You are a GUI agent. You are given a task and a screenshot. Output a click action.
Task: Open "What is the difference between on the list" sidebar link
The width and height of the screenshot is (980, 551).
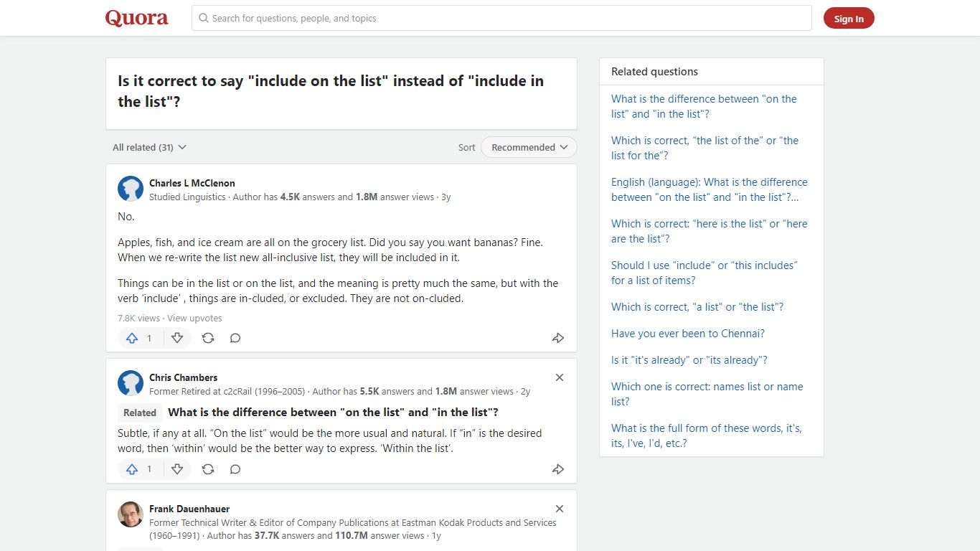(x=704, y=106)
